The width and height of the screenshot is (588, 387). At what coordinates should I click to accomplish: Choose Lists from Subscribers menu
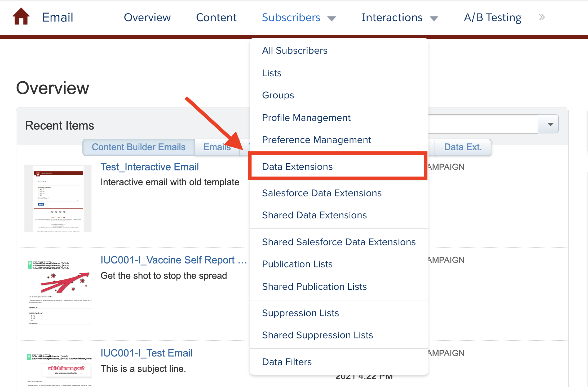tap(272, 73)
